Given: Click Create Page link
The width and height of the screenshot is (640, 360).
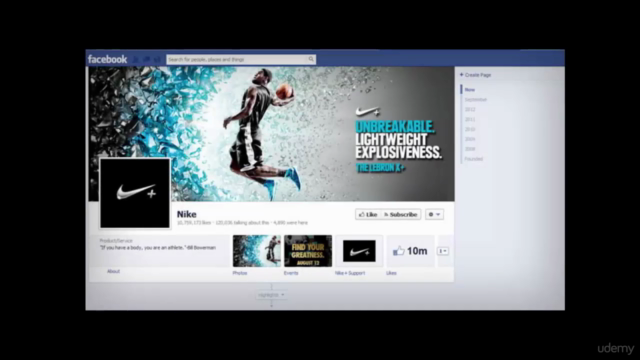Looking at the screenshot, I should (x=476, y=75).
